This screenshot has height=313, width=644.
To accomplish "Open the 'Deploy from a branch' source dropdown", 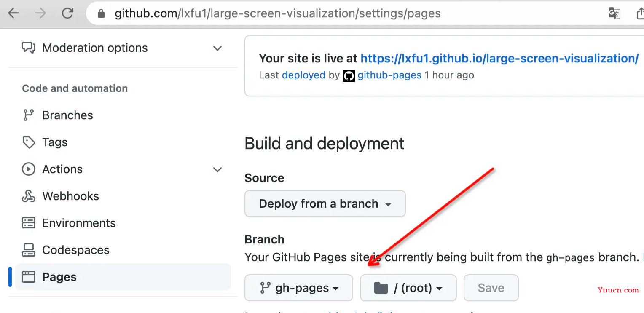I will pos(325,203).
